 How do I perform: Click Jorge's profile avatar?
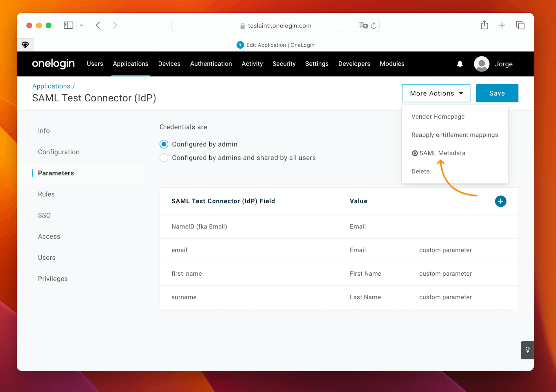click(481, 64)
